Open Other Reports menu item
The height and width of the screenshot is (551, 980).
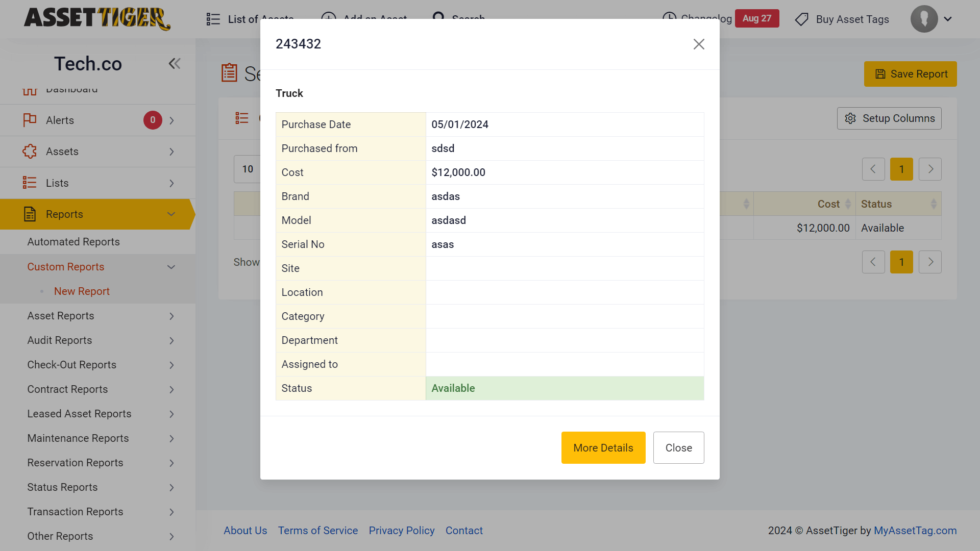[x=60, y=536]
